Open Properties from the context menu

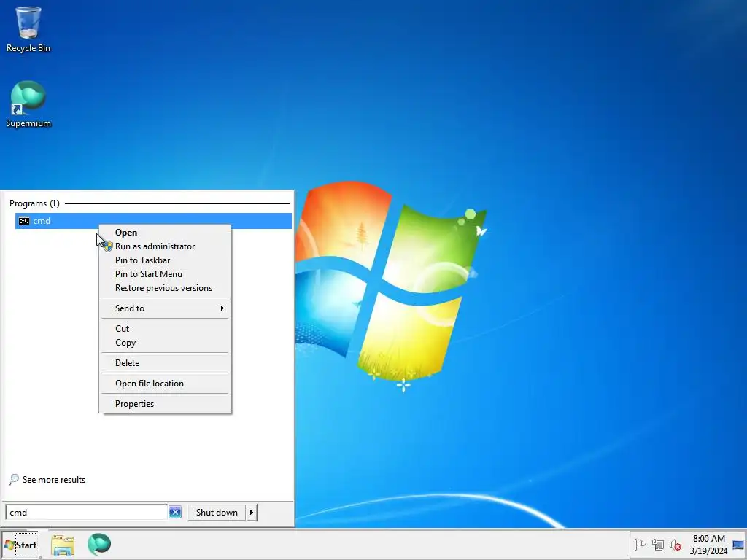(x=165, y=404)
